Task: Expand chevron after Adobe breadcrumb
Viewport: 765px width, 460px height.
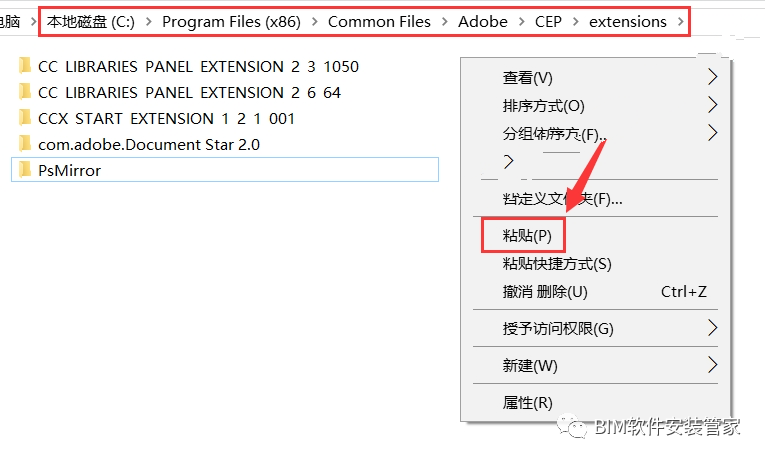Action: click(522, 21)
